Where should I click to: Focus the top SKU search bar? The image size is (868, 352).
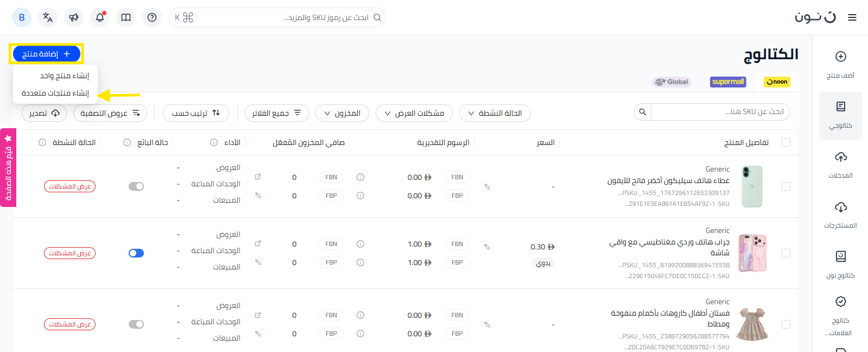coord(277,17)
